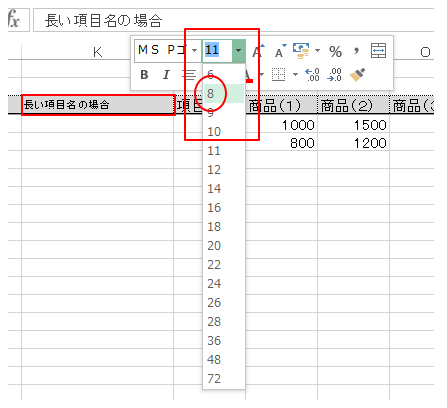Image resolution: width=447 pixels, height=408 pixels.
Task: Select the 商品(2) header cell
Action: [x=353, y=105]
